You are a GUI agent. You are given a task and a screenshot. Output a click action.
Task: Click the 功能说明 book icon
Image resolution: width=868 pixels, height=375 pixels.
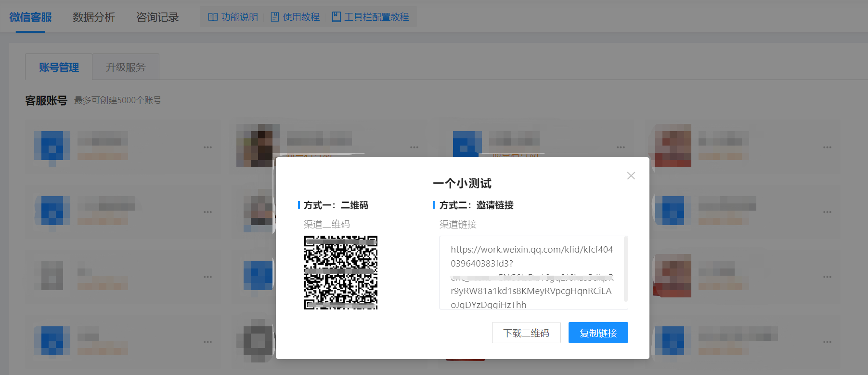pyautogui.click(x=213, y=17)
